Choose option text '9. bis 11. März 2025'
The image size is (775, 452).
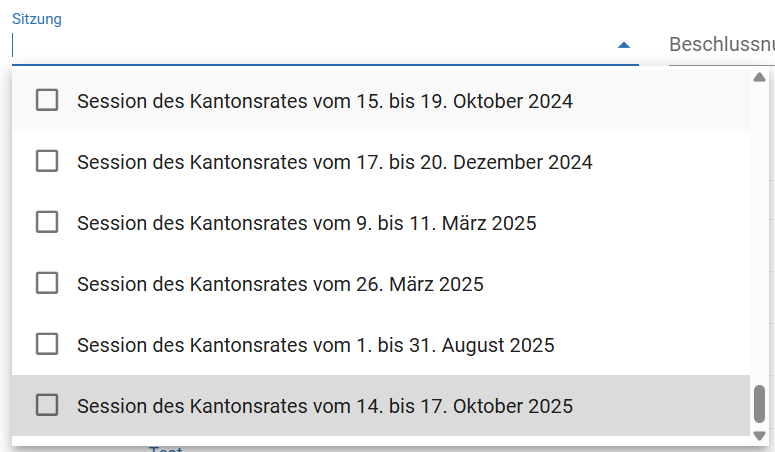(x=306, y=223)
